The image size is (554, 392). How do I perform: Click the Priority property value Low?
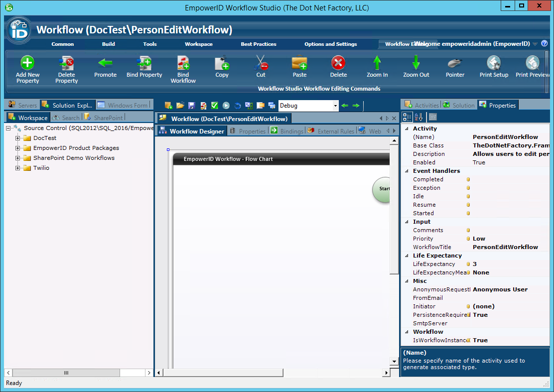coord(479,239)
